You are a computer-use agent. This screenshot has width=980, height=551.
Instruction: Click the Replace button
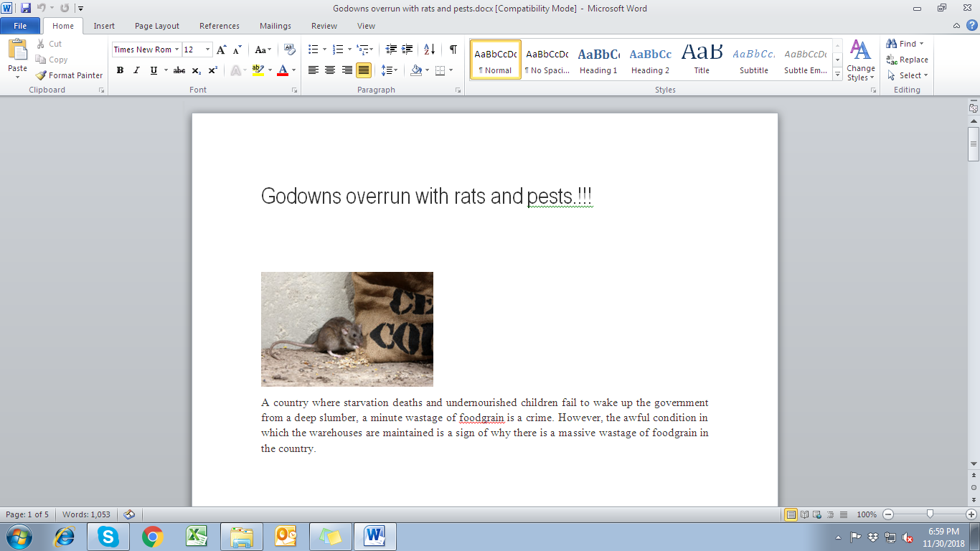(905, 60)
